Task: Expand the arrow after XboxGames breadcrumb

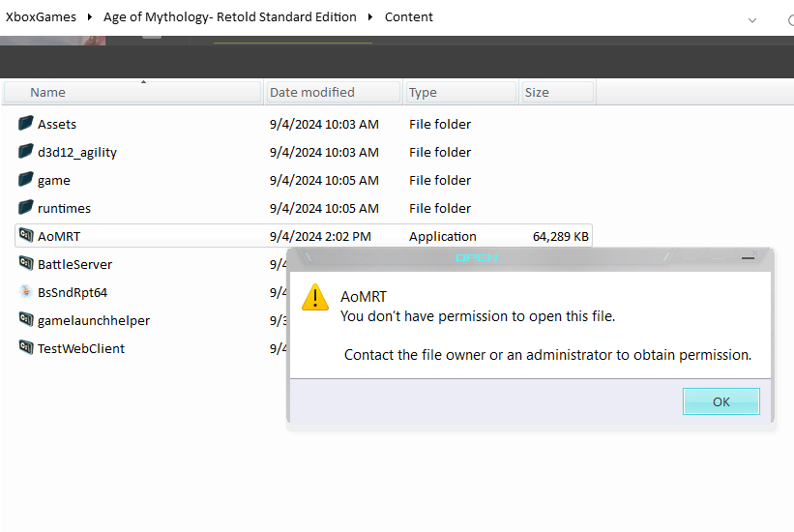Action: click(90, 17)
